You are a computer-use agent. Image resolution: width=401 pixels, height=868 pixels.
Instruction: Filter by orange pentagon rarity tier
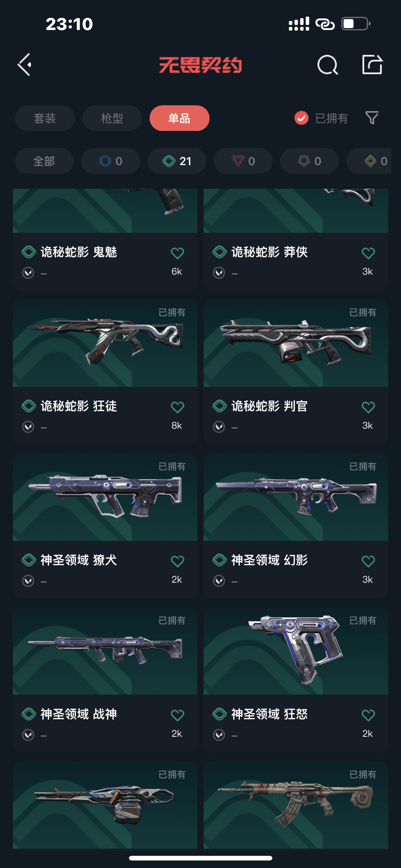(309, 161)
